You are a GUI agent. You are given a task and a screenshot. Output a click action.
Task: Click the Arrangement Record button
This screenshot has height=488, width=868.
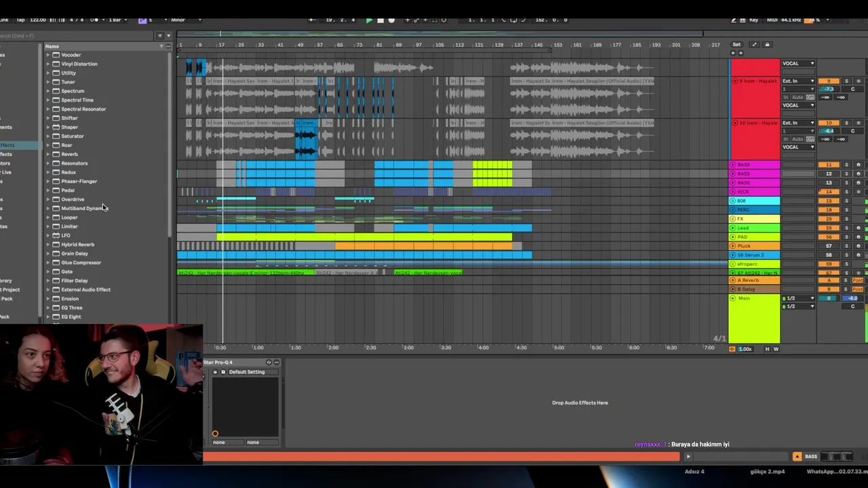tap(391, 20)
